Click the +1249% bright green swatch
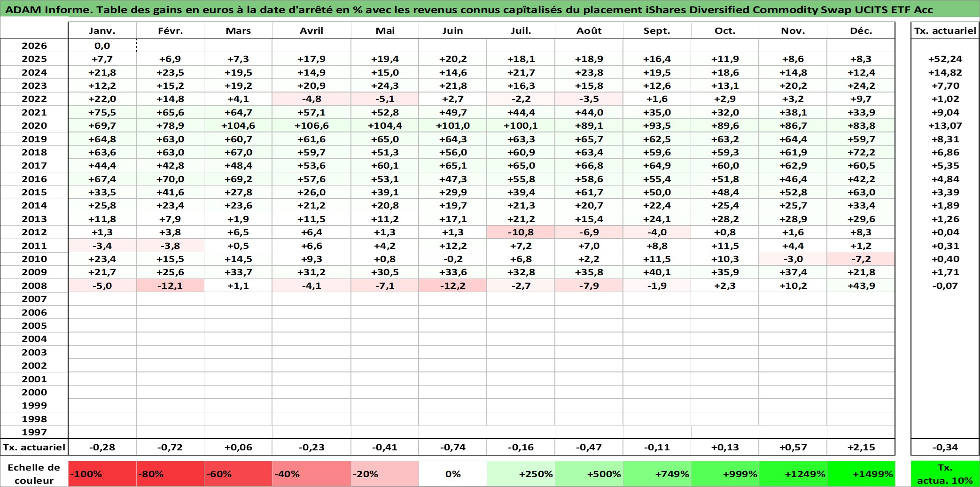The image size is (980, 487). point(793,474)
